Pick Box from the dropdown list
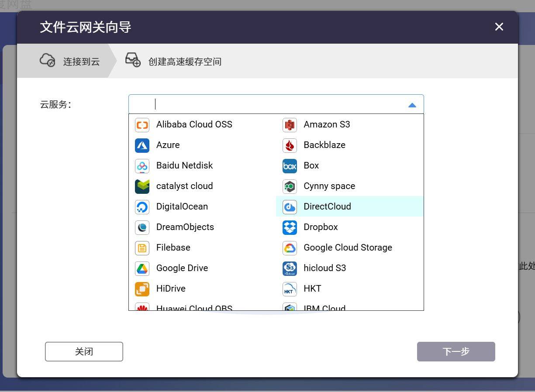Image resolution: width=535 pixels, height=392 pixels. (350, 165)
